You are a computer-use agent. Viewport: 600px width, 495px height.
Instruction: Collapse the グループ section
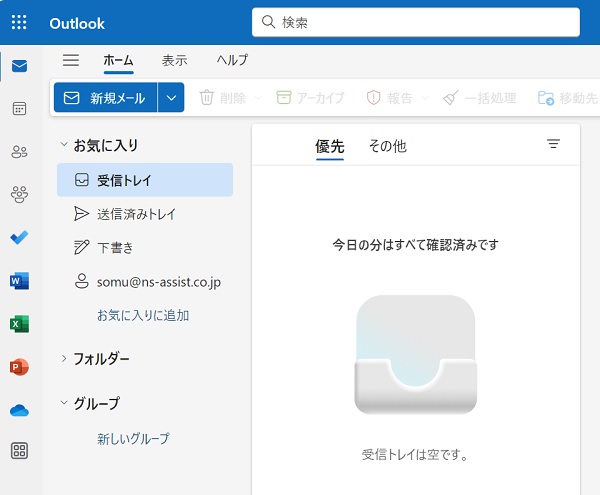pyautogui.click(x=64, y=403)
